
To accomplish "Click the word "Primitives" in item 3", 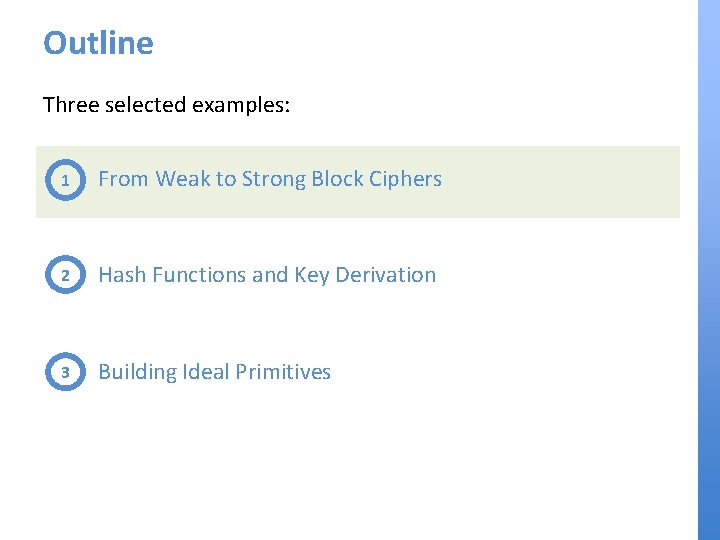I will 284,372.
